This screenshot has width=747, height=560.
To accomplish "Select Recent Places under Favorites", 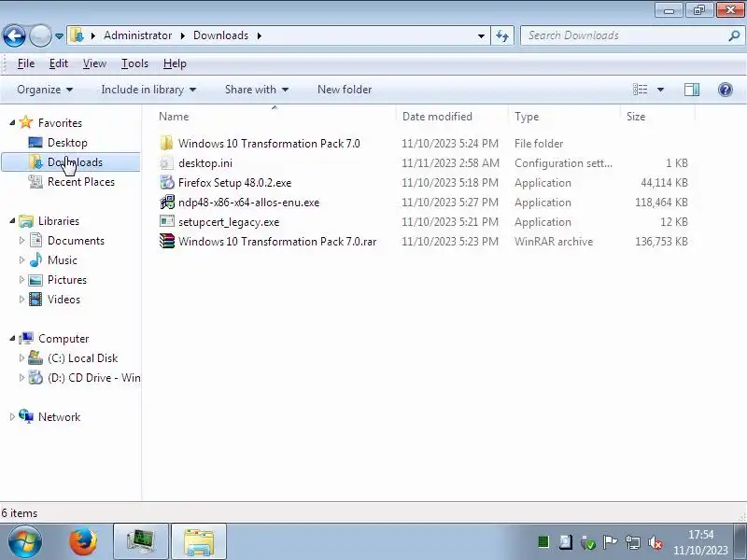I will pyautogui.click(x=81, y=182).
